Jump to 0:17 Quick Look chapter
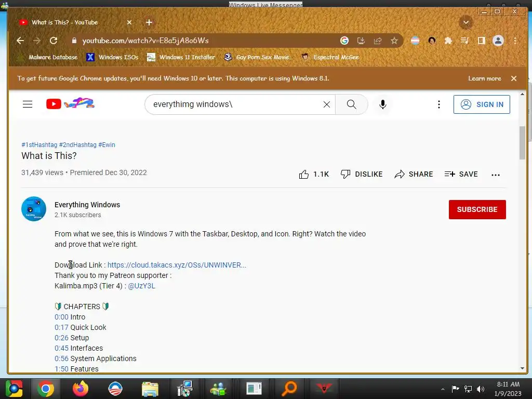The height and width of the screenshot is (399, 532). click(x=61, y=327)
